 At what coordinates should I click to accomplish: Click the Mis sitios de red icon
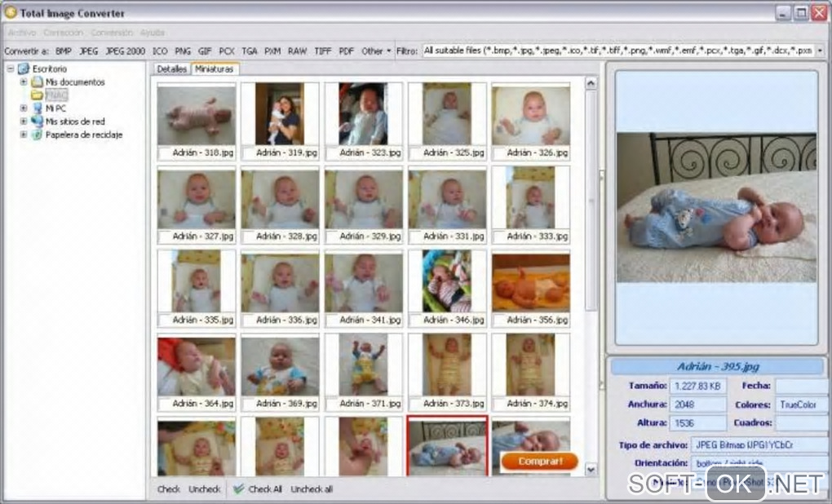(x=37, y=121)
